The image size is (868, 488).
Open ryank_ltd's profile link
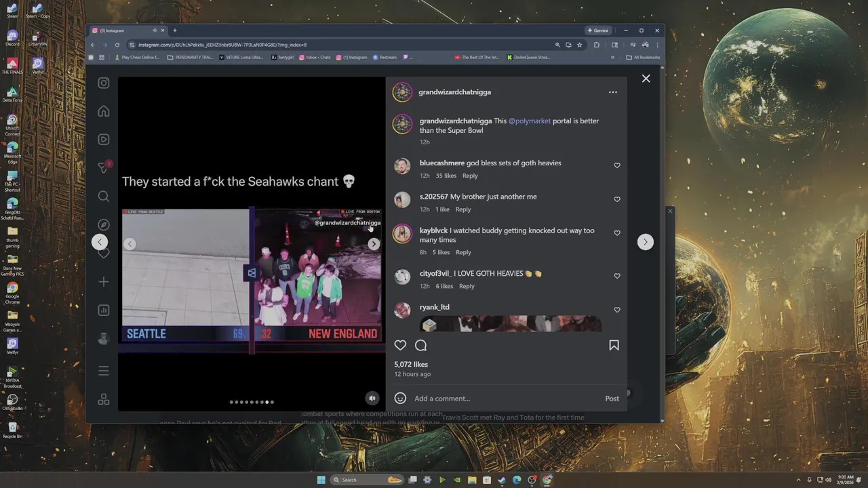[434, 307]
